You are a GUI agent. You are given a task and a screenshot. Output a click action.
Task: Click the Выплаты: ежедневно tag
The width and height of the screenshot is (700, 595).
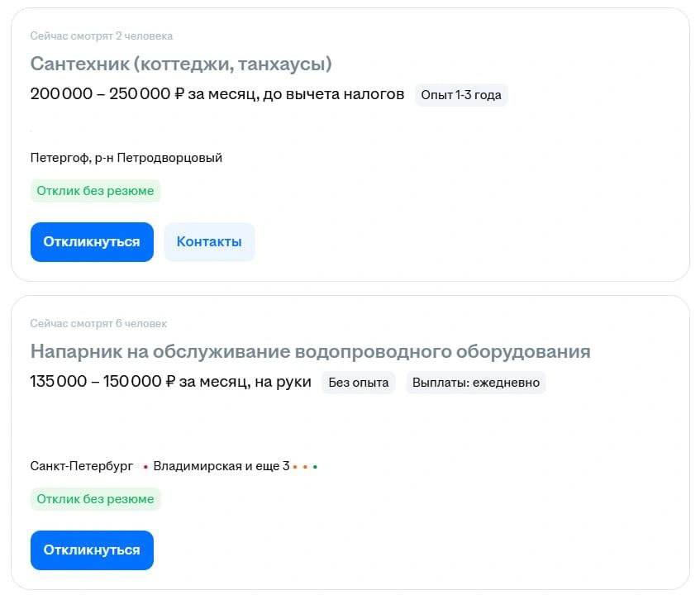(475, 383)
